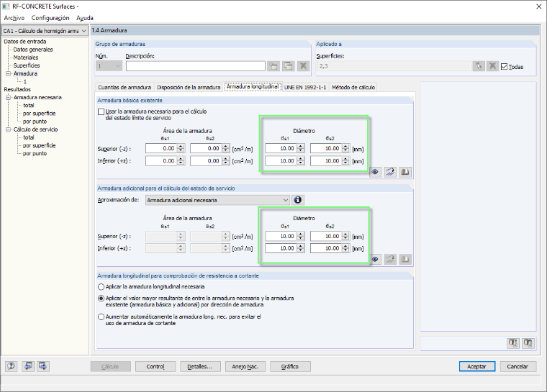Go to previous window arrow icon

click(28, 366)
